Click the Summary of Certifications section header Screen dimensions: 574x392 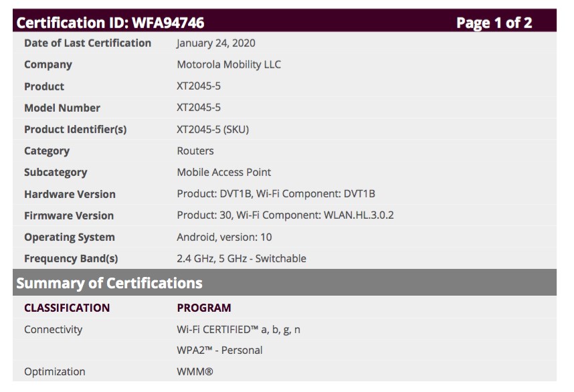109,283
